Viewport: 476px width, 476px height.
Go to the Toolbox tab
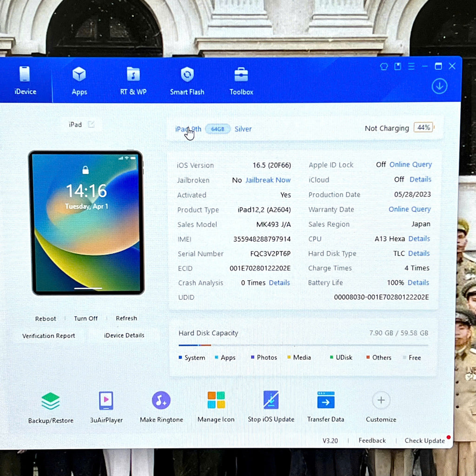point(241,80)
